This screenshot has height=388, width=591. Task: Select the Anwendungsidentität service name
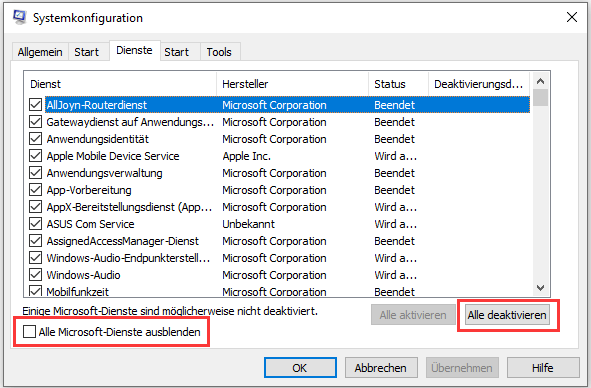(98, 139)
